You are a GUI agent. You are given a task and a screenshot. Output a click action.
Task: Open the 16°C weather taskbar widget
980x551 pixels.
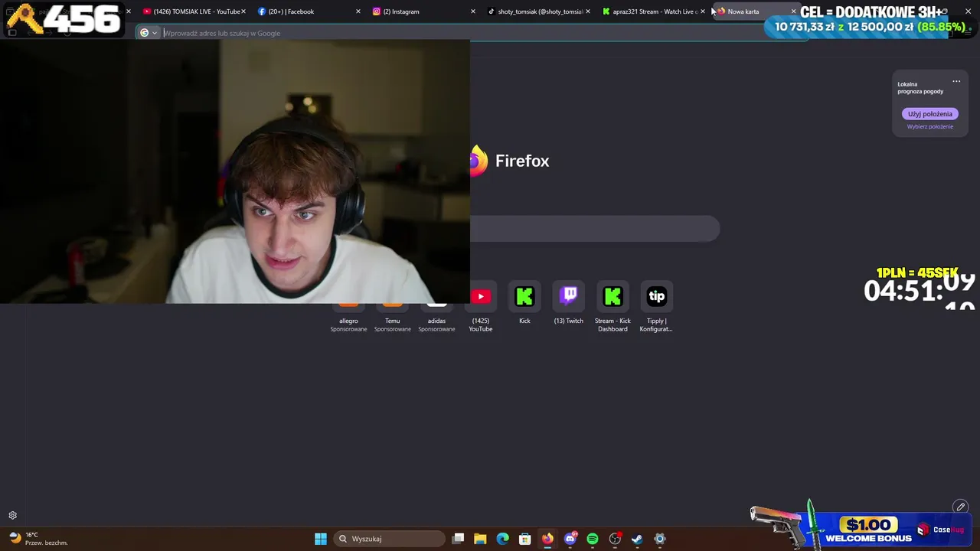[x=38, y=539]
